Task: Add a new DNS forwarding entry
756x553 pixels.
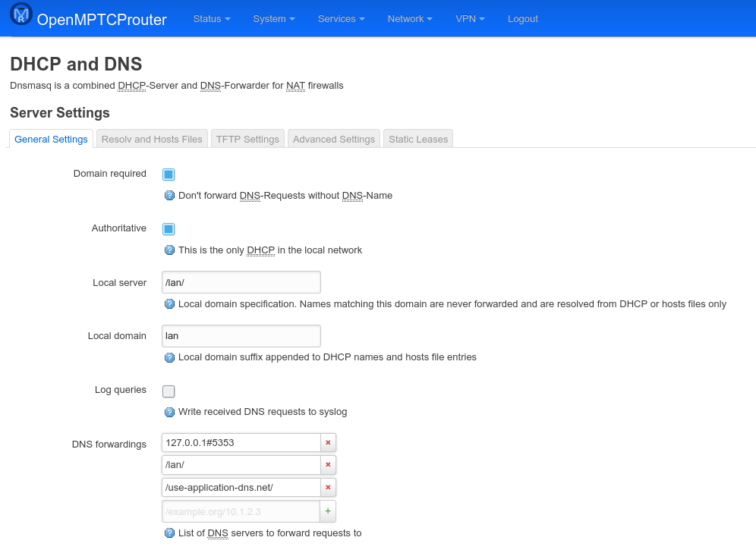Action: click(x=327, y=511)
